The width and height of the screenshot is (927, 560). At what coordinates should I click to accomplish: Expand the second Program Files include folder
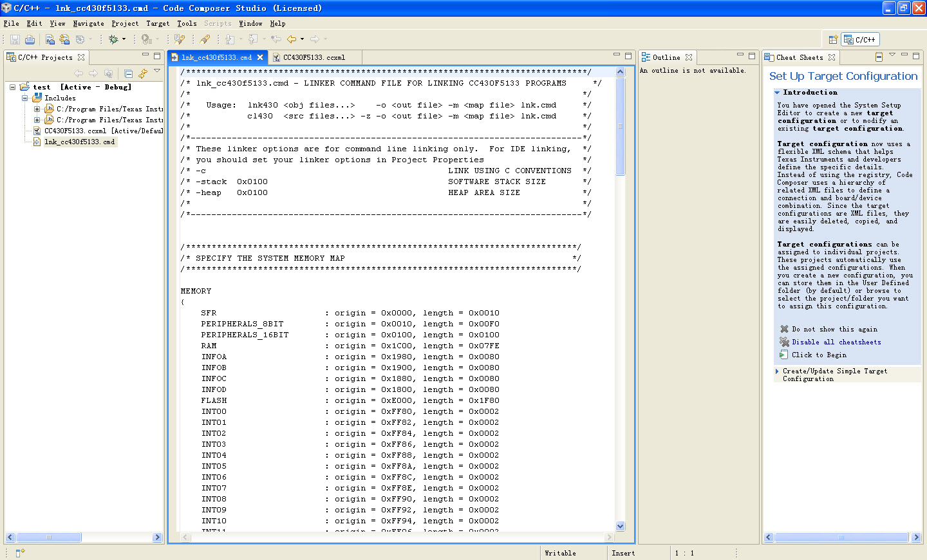pyautogui.click(x=37, y=120)
